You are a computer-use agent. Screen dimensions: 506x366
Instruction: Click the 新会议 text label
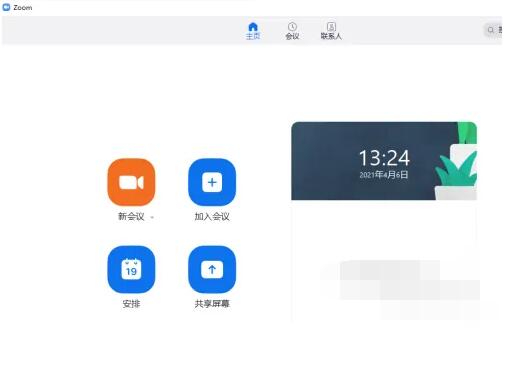pos(131,217)
